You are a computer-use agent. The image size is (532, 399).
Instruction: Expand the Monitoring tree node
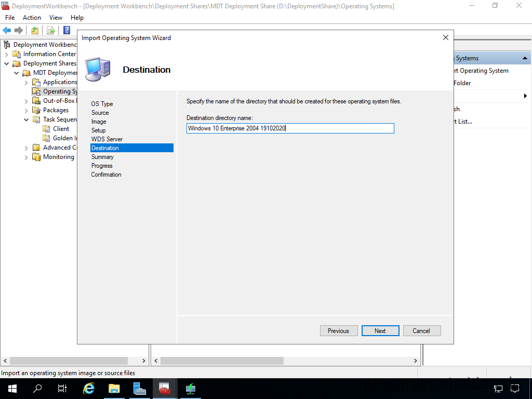pos(26,157)
